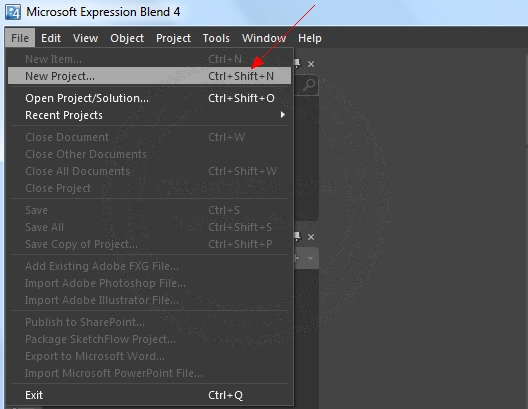Click Publish to SharePoint... entry

149,322
